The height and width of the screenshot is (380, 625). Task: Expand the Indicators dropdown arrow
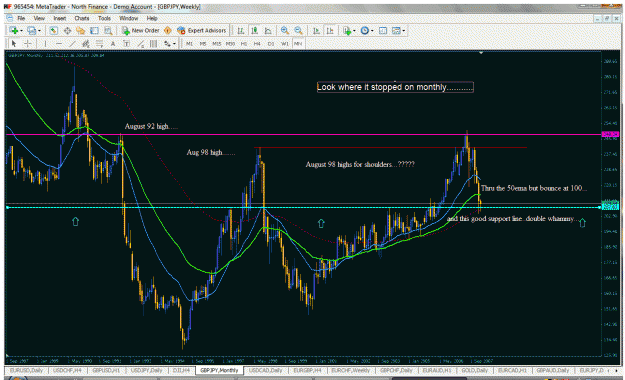354,31
